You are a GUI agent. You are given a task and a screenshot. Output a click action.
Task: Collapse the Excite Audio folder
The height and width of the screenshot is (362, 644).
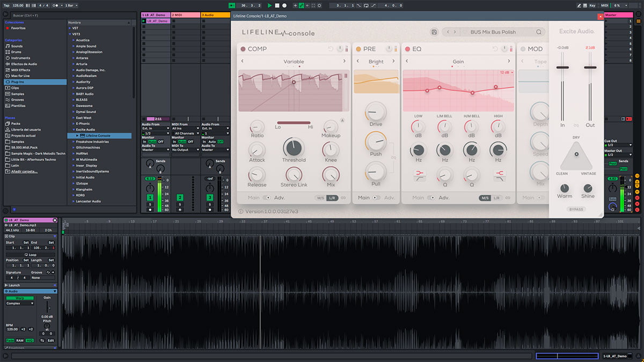pyautogui.click(x=72, y=130)
